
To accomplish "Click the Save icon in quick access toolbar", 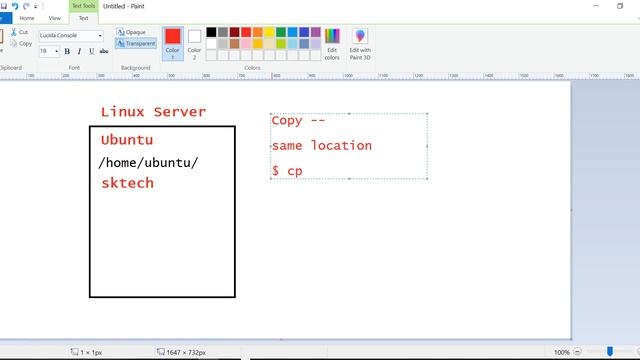I will (x=4, y=6).
